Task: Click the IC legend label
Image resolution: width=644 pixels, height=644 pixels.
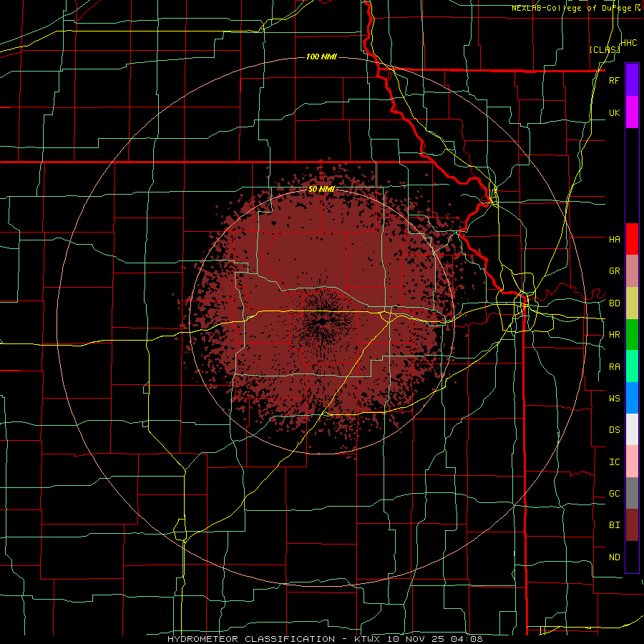Action: 614,462
